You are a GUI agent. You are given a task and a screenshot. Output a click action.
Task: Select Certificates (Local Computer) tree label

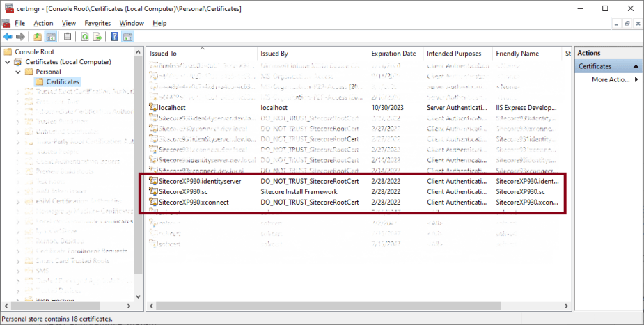click(x=68, y=62)
